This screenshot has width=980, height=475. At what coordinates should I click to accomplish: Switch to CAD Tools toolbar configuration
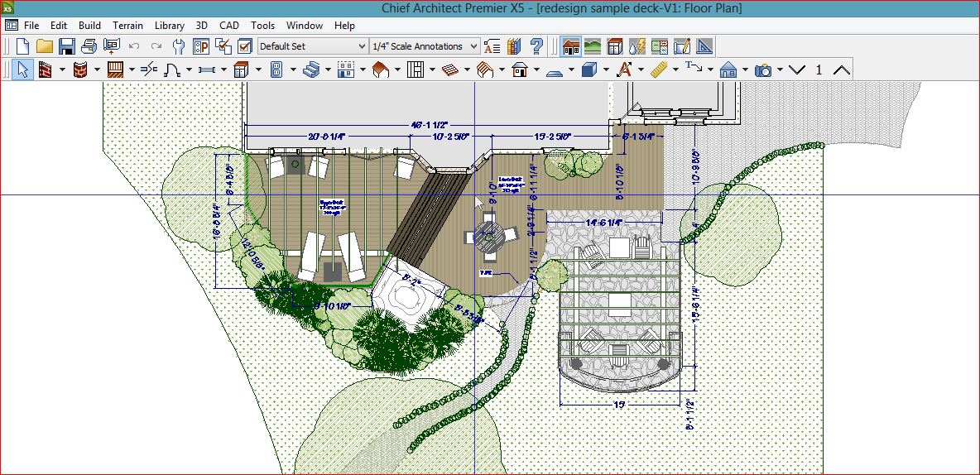[704, 46]
